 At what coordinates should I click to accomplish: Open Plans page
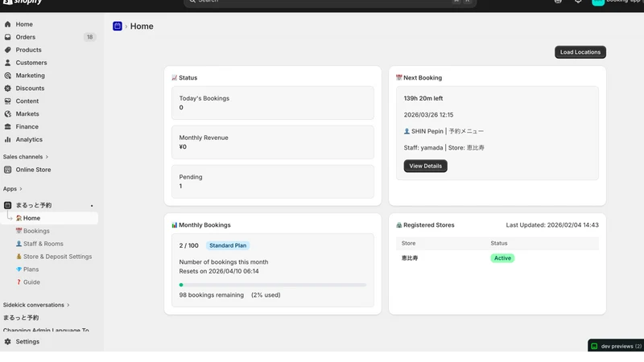pos(31,269)
